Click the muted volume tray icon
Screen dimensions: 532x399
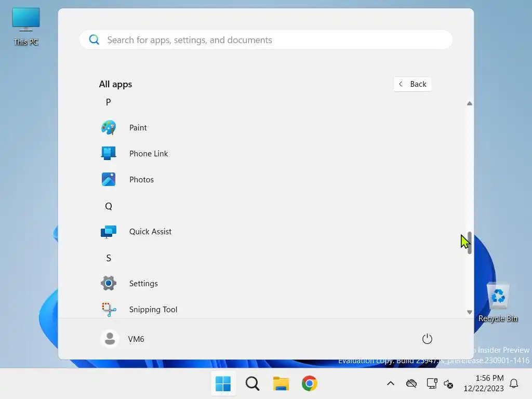click(448, 384)
